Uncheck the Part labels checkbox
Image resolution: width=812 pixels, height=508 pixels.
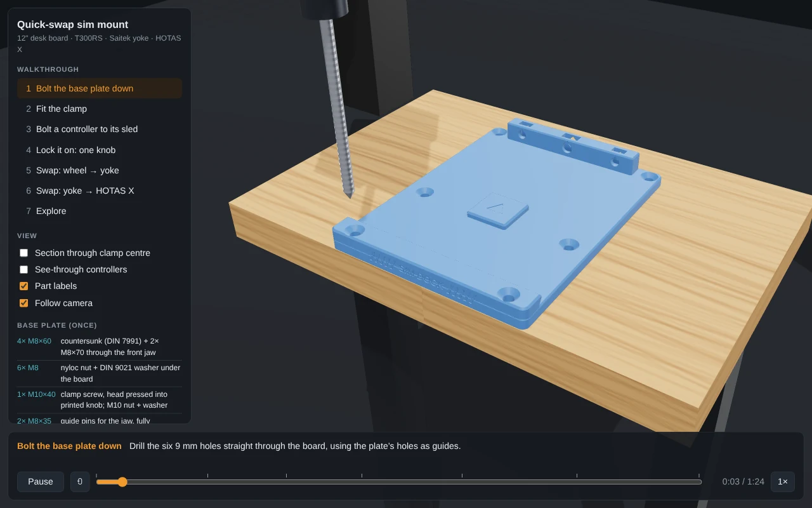[24, 286]
